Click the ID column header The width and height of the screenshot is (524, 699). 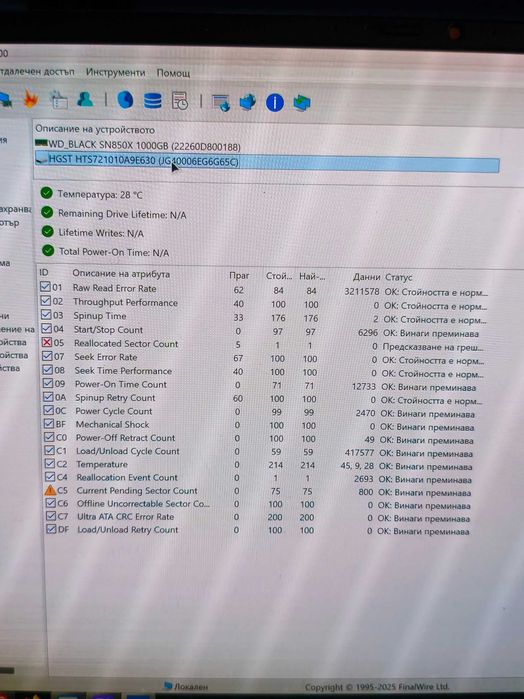tap(44, 272)
